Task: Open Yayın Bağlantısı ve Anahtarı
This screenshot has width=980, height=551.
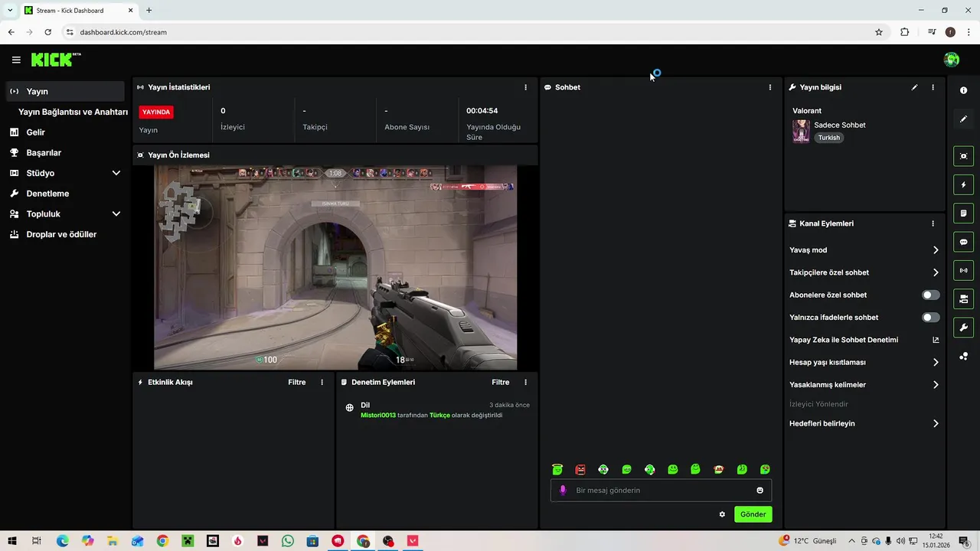Action: (x=73, y=112)
